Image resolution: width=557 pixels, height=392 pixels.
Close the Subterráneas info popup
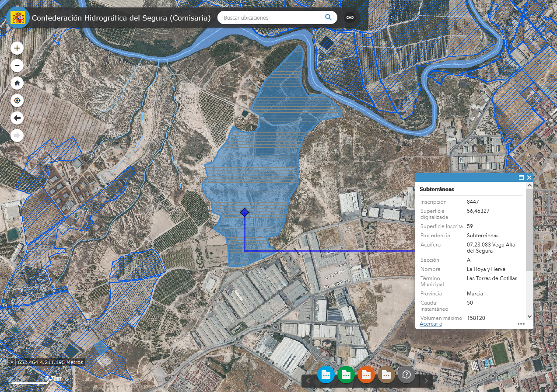coord(529,177)
